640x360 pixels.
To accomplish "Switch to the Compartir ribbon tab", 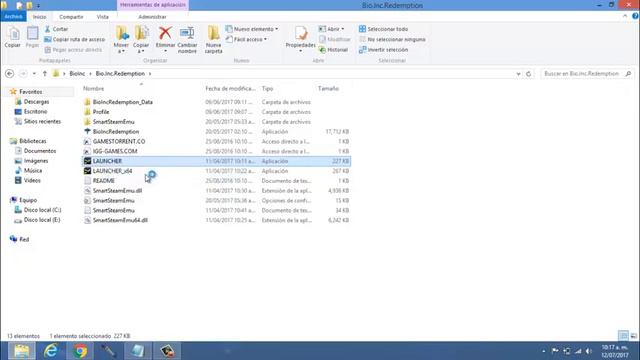I will click(71, 17).
